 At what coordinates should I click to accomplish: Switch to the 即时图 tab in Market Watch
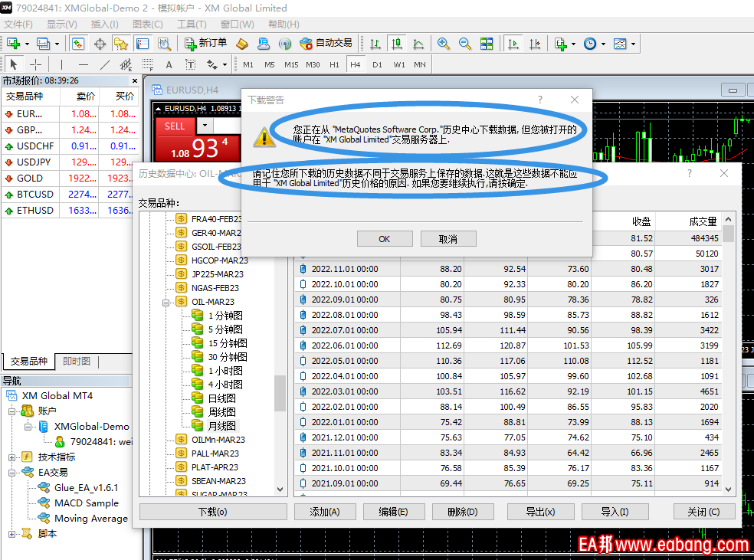tap(77, 361)
